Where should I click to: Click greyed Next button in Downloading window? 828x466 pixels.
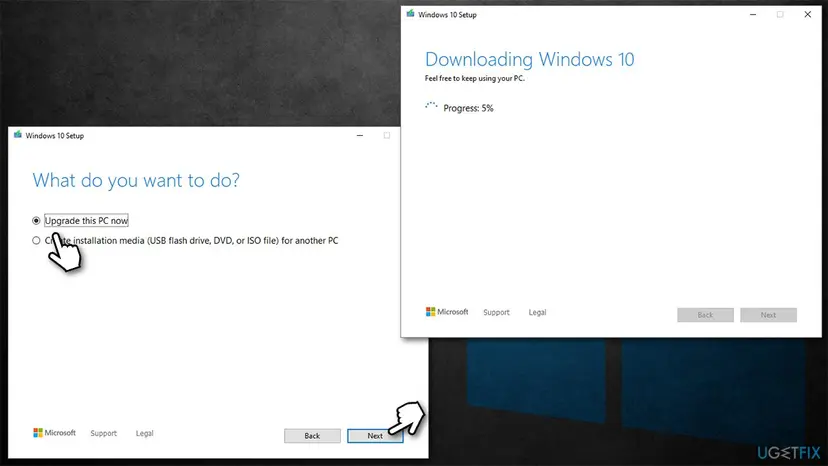tap(768, 315)
